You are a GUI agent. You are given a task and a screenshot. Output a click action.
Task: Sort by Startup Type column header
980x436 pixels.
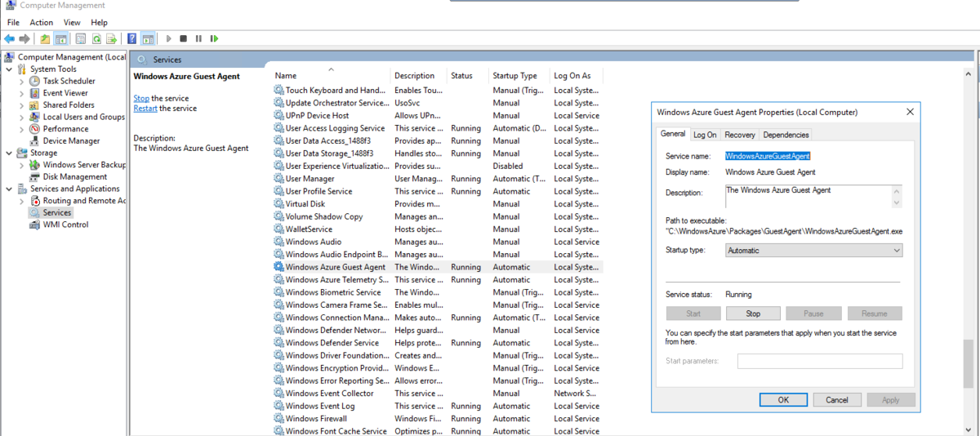[x=519, y=75]
